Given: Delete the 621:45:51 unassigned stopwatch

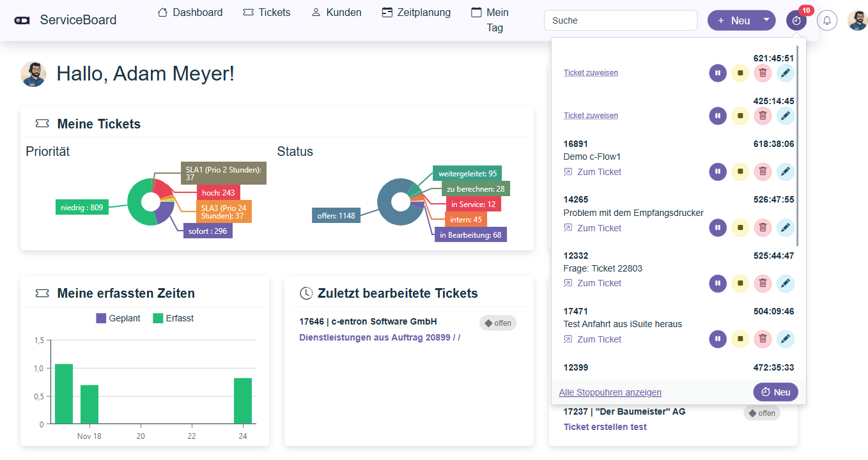Looking at the screenshot, I should pyautogui.click(x=763, y=73).
